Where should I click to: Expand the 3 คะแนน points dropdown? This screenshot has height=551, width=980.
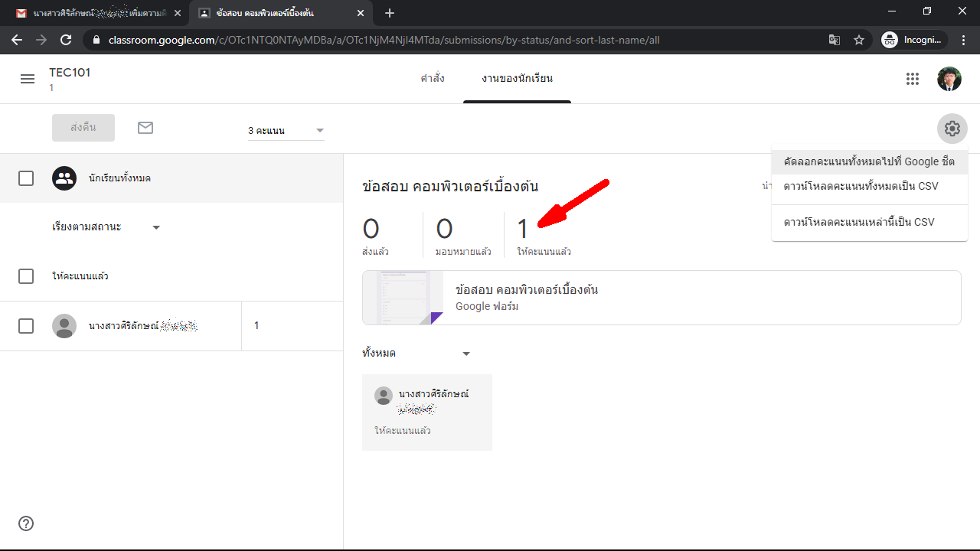click(286, 131)
